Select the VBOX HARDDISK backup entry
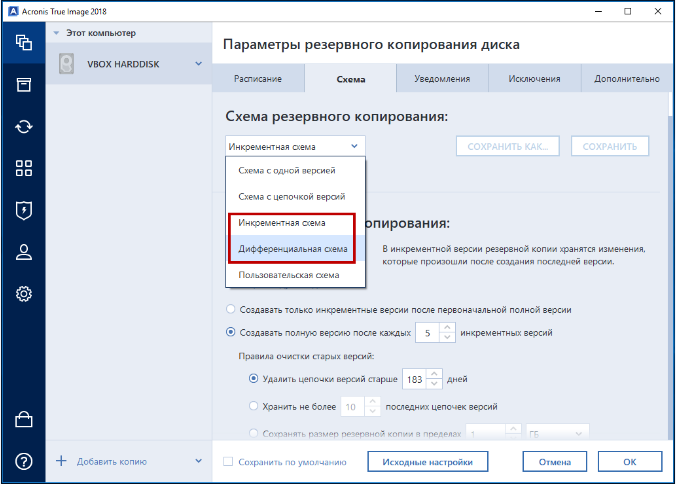The image size is (676, 484). tap(128, 64)
